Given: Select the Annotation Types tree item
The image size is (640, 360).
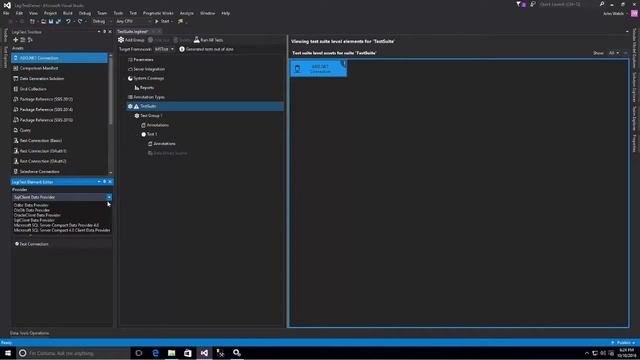Looking at the screenshot, I should (149, 97).
